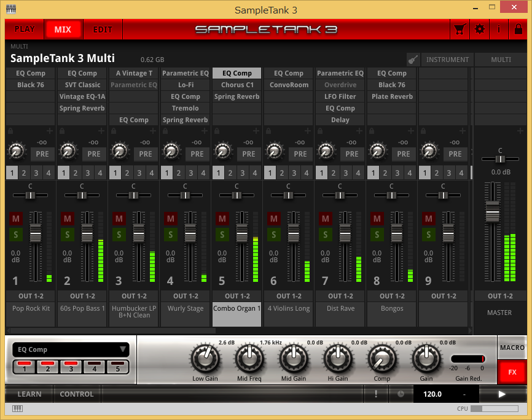Click the MIDI panic exclamation icon
The height and width of the screenshot is (420, 532).
pos(376,394)
